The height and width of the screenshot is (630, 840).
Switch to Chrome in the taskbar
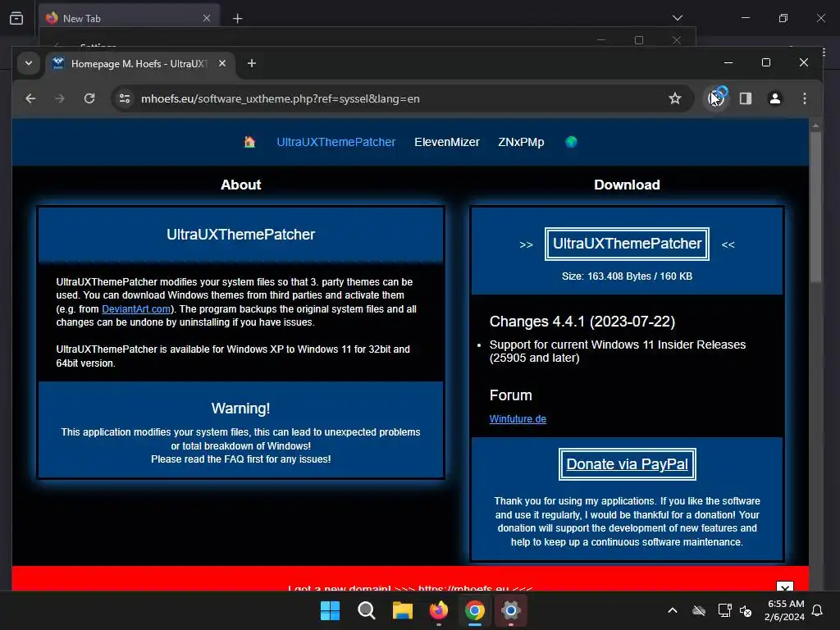coord(475,610)
